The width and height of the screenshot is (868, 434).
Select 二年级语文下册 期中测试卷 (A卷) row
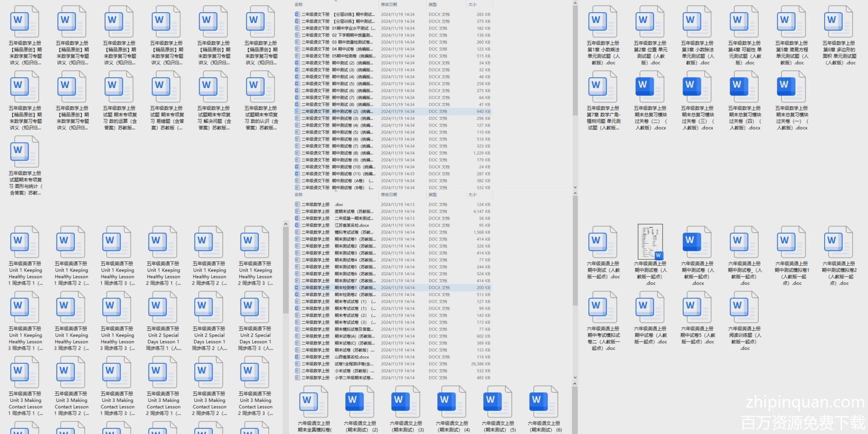pyautogui.click(x=339, y=181)
